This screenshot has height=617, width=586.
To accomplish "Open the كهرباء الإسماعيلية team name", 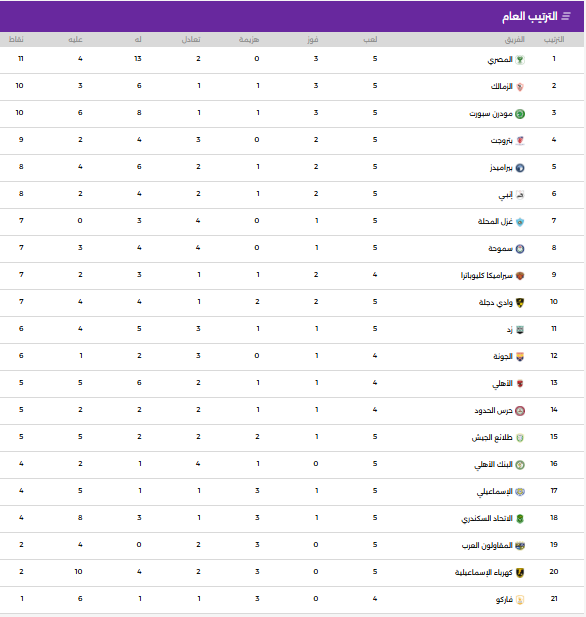I will coord(484,573).
